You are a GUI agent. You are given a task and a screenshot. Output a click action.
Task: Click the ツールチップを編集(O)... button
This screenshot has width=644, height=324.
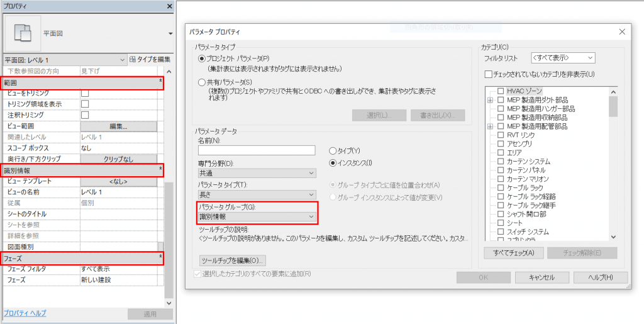(x=233, y=260)
